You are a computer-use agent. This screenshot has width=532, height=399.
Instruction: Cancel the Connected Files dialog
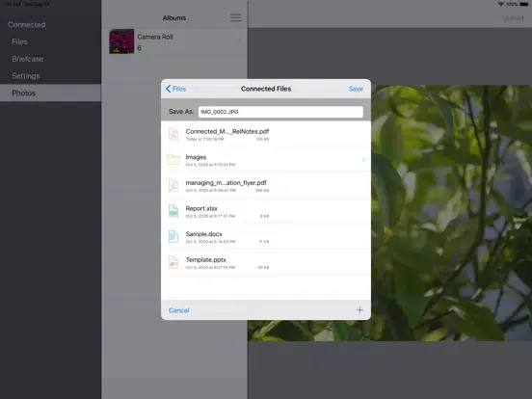coord(179,310)
